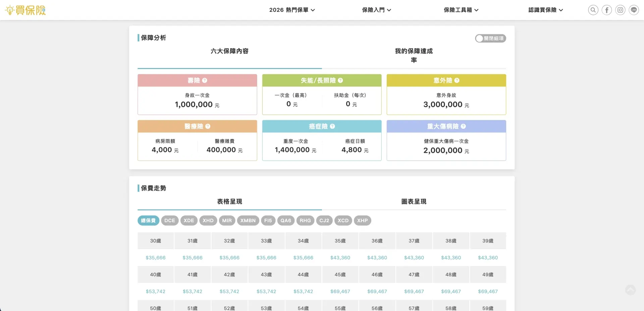Click the 醫療險 card header
The image size is (644, 311).
pyautogui.click(x=197, y=126)
